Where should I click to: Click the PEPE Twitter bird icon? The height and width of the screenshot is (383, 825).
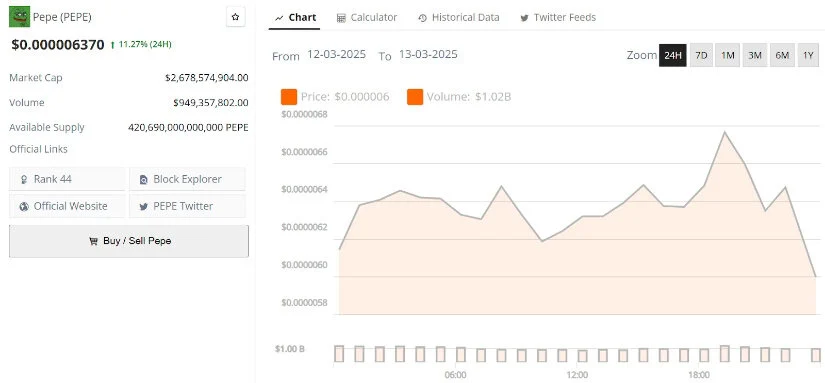click(144, 207)
